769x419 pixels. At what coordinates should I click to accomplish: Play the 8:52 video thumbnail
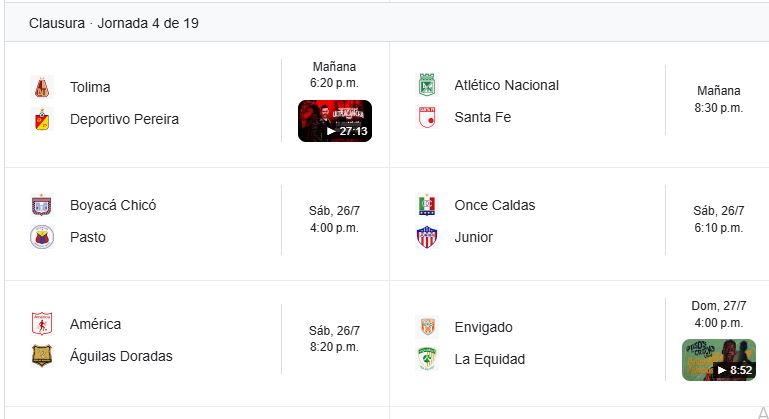(x=718, y=360)
